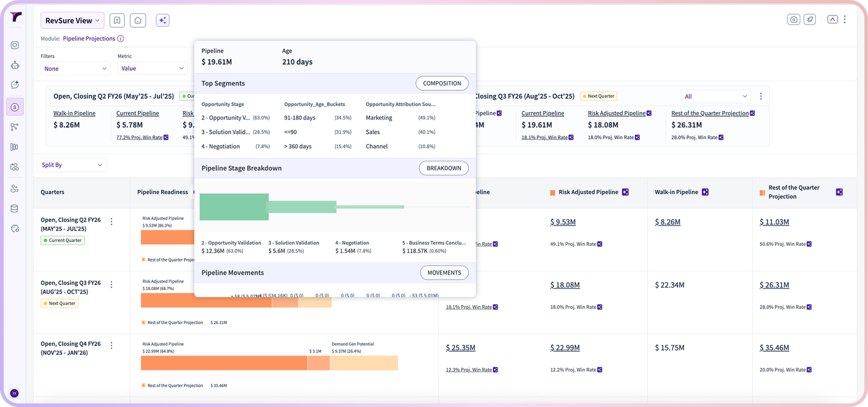
Task: Click the sparkle icon by the Rest of the Quarter Projection column header
Action: click(x=839, y=192)
